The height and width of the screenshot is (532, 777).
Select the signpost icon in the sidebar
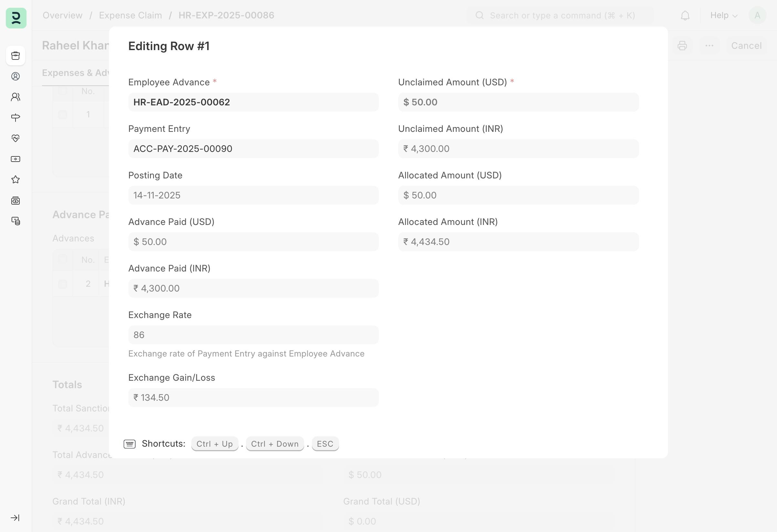pyautogui.click(x=16, y=117)
